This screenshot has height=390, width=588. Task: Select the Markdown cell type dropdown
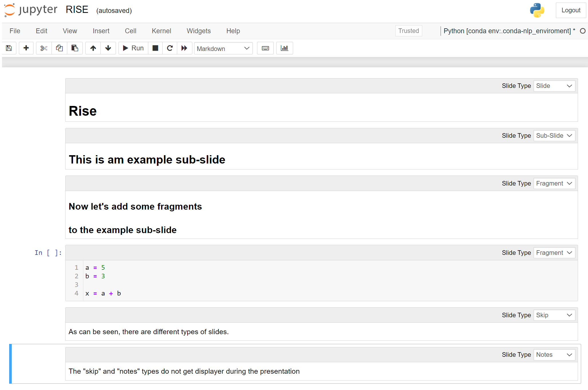(x=223, y=48)
